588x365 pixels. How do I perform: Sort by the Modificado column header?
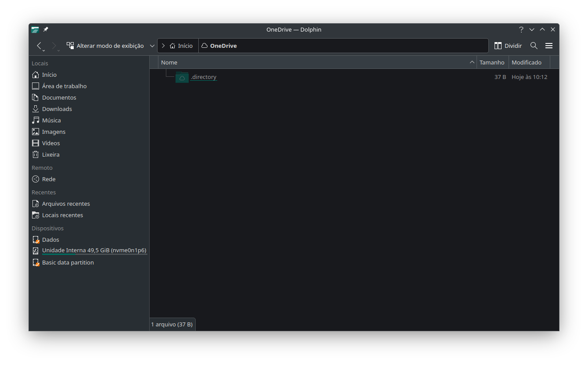click(x=529, y=62)
